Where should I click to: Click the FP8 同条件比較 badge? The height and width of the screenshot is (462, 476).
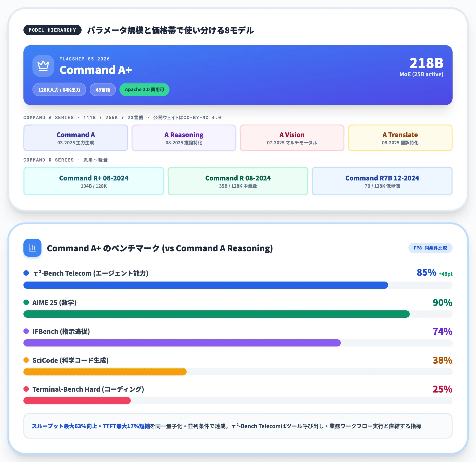coord(430,248)
